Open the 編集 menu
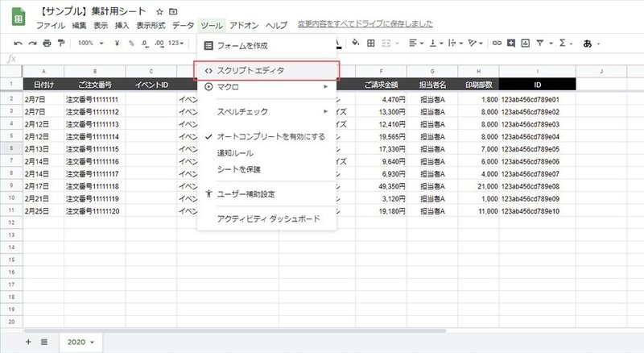The image size is (644, 353). pos(79,26)
